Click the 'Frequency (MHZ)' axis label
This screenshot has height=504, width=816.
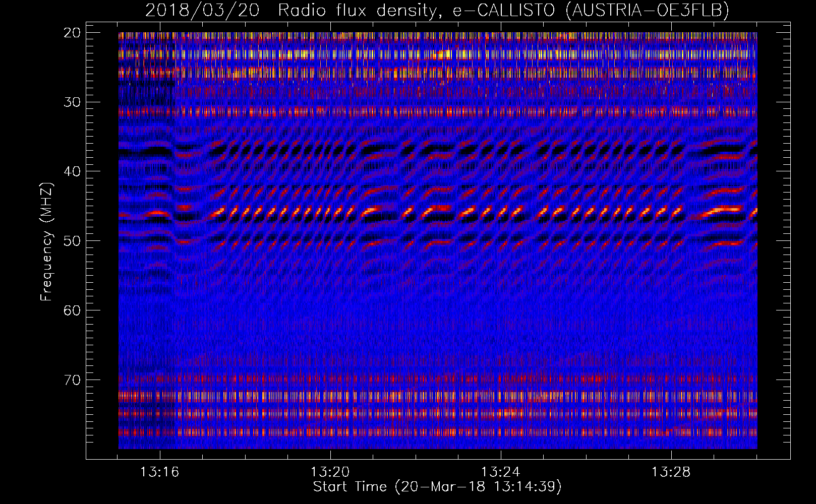pyautogui.click(x=46, y=242)
